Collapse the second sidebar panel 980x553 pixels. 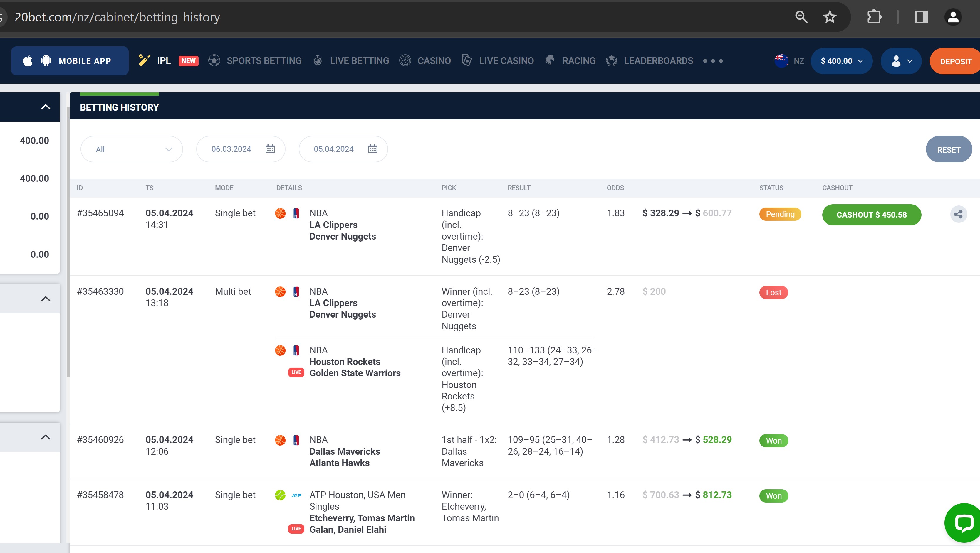click(x=46, y=299)
